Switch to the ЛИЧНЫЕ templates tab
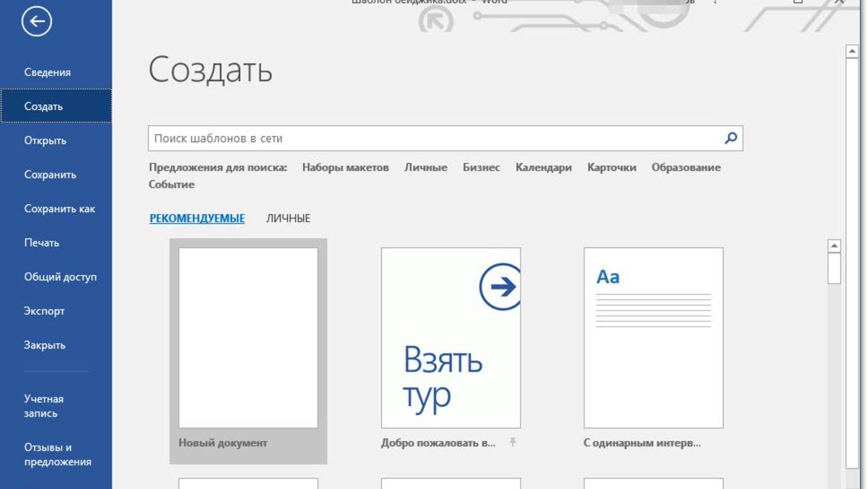The image size is (868, 489). click(x=288, y=219)
